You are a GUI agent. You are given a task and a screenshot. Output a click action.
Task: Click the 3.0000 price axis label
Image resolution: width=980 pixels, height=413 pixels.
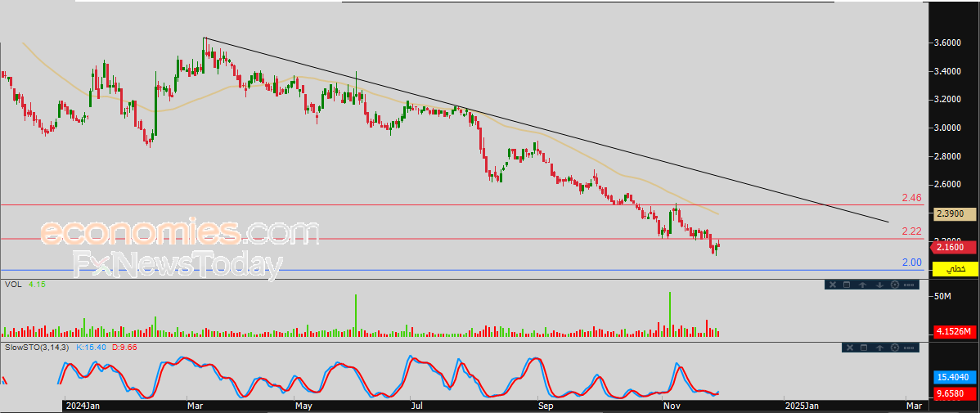pos(949,128)
